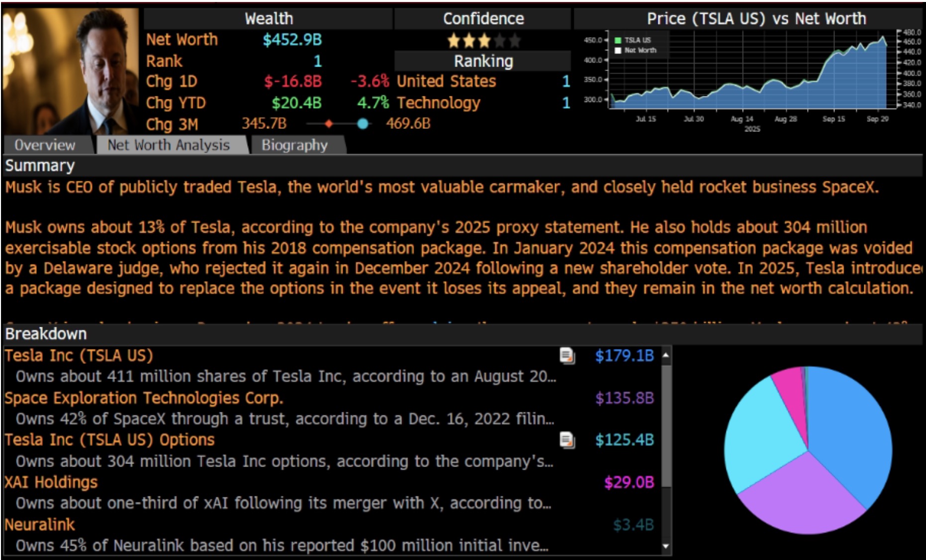This screenshot has height=560, width=926.
Task: Open the Tesla Inc (TSLA US) shares holding
Action: (x=79, y=356)
